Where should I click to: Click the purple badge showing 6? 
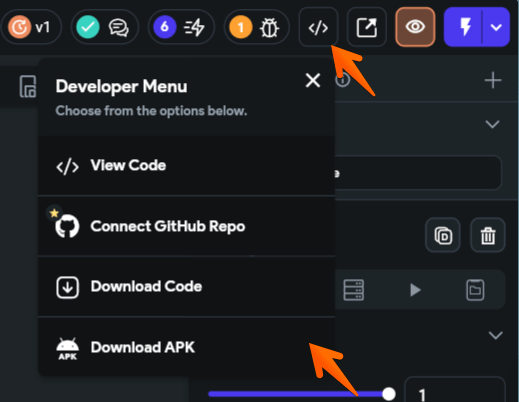click(165, 27)
